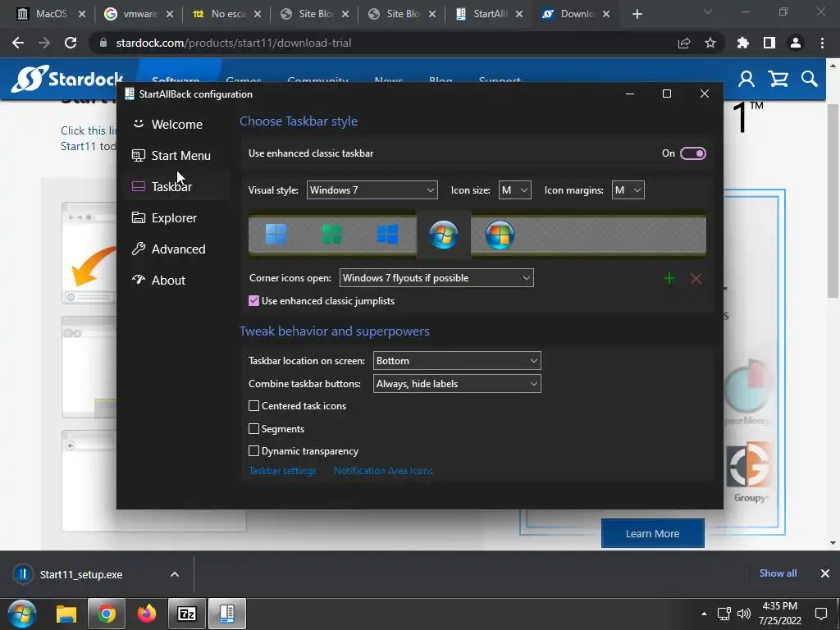Open Chrome extensions puzzle icon
840x630 pixels.
(x=743, y=43)
